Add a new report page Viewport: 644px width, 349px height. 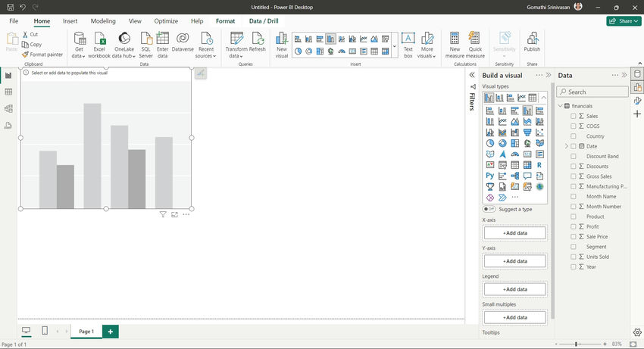tap(111, 332)
